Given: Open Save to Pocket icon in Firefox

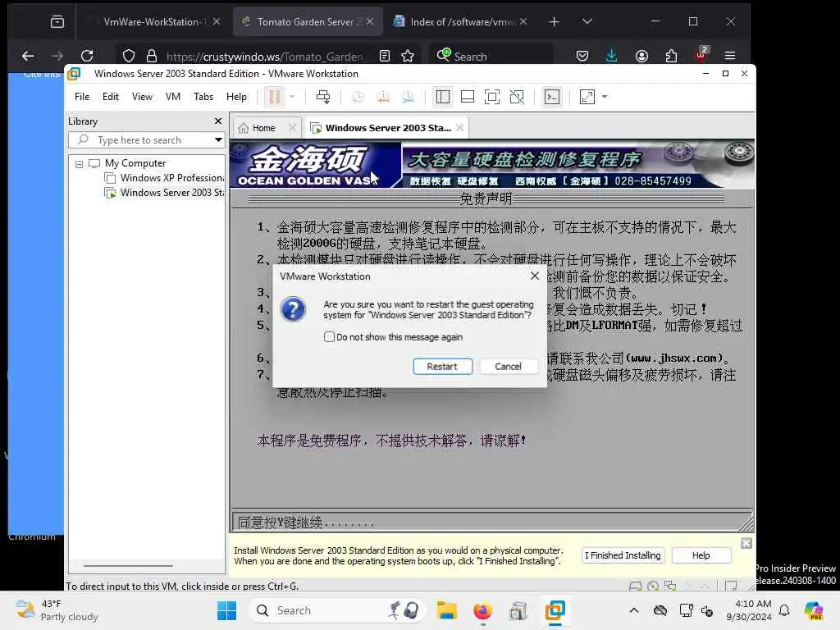Looking at the screenshot, I should [582, 56].
